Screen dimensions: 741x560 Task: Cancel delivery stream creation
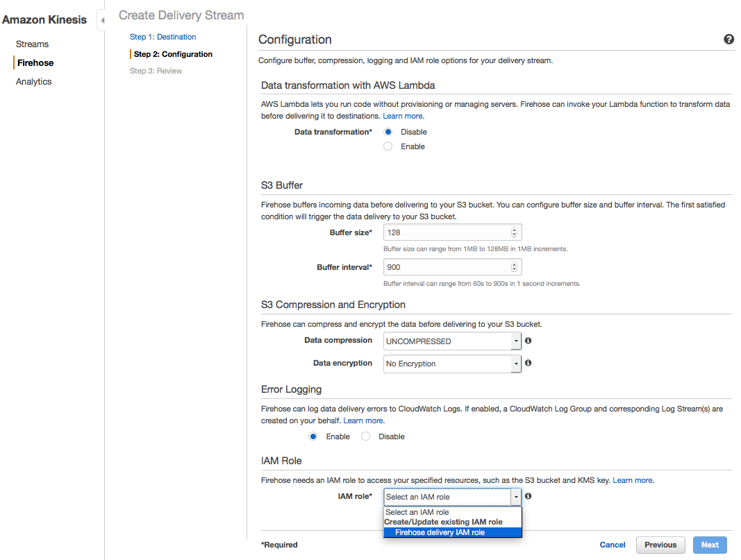[x=613, y=545]
